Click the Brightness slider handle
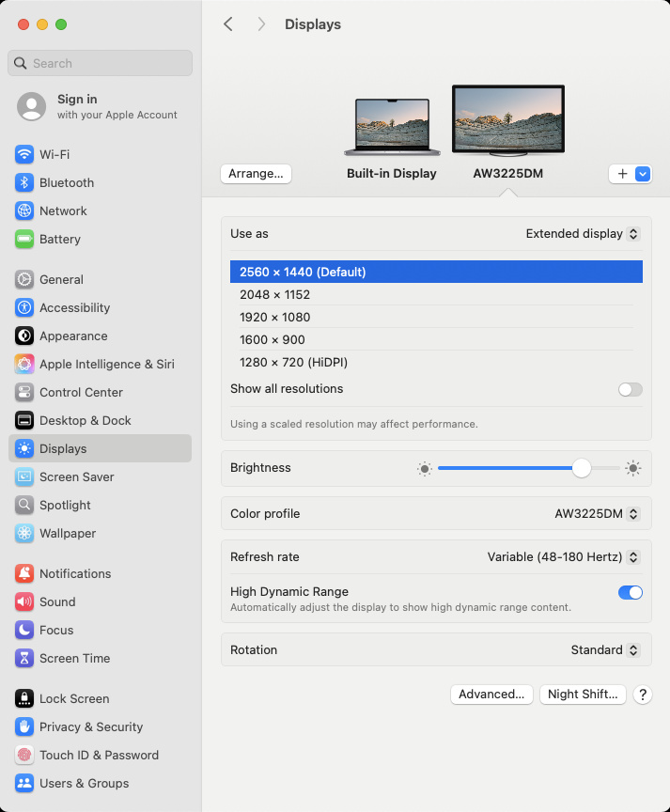670x812 pixels. (582, 468)
